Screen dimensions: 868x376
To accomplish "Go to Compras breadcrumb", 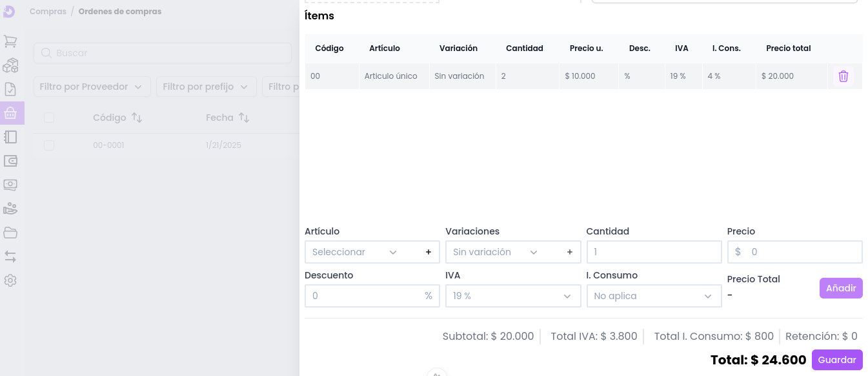I will (x=48, y=12).
